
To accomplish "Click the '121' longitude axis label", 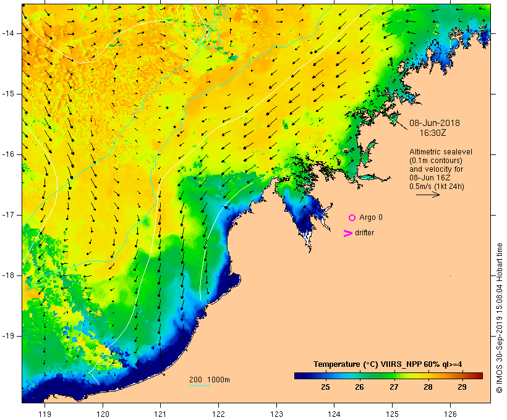I will click(x=160, y=414).
